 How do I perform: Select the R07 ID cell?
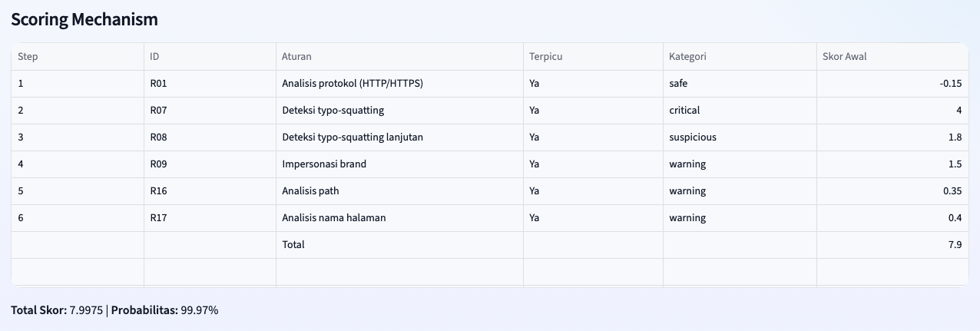tap(210, 111)
